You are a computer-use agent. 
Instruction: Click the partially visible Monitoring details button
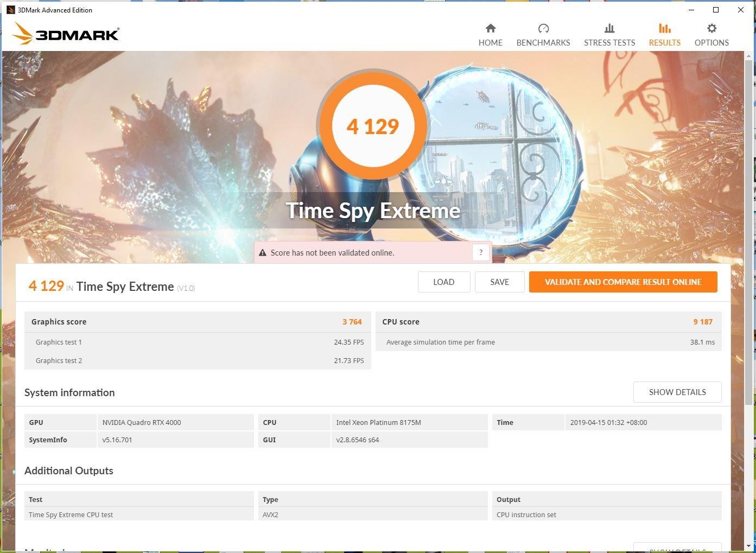tap(677, 547)
